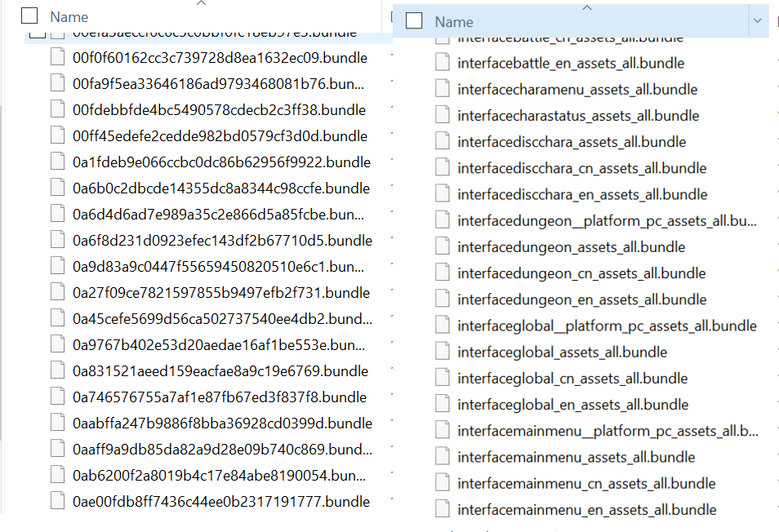Click sort arrow above left Name column
This screenshot has width=779, height=532.
[202, 3]
